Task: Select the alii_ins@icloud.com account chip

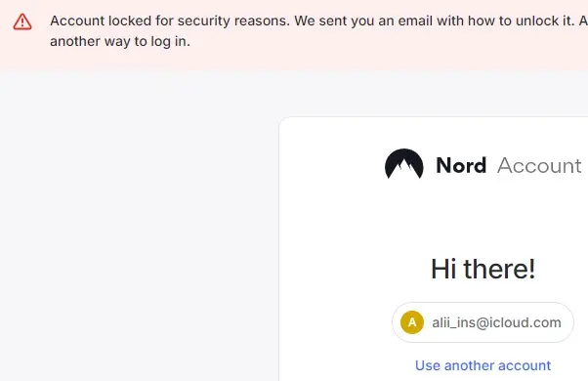Action: click(x=483, y=322)
